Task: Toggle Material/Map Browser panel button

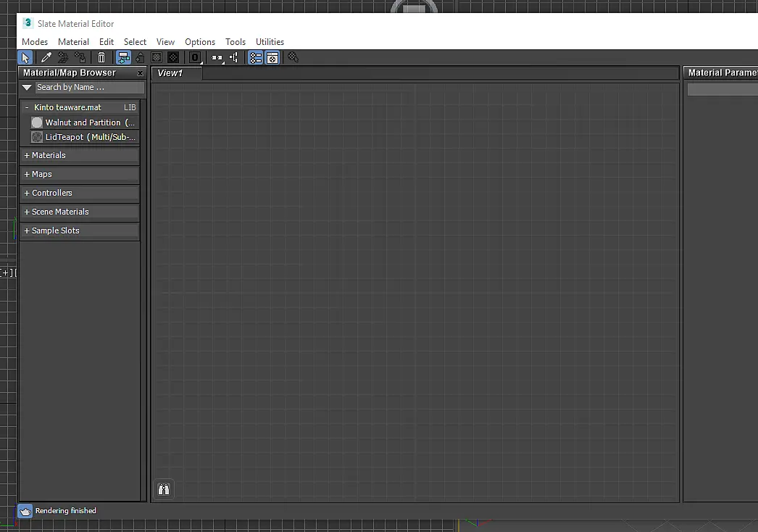Action: pos(255,57)
